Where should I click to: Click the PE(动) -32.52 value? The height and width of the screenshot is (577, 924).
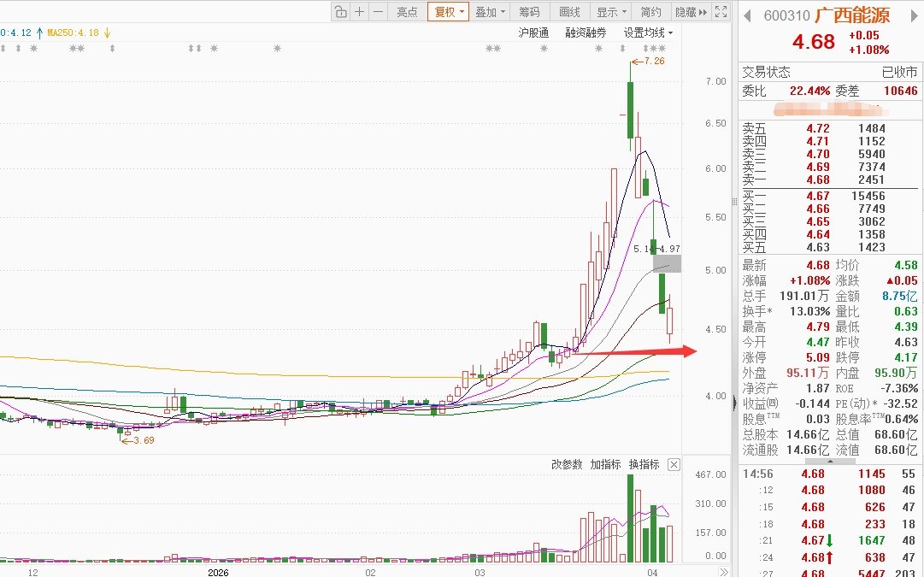click(901, 403)
